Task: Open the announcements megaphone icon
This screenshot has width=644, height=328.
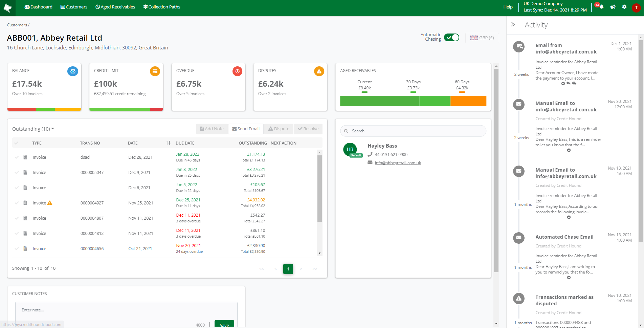Action: pos(613,7)
